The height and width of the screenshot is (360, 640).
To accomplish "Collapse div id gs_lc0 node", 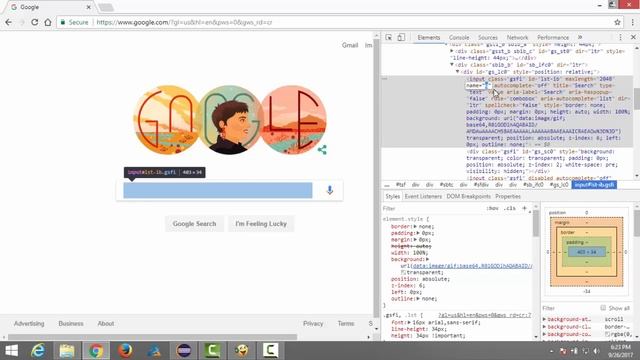I will pyautogui.click(x=458, y=72).
